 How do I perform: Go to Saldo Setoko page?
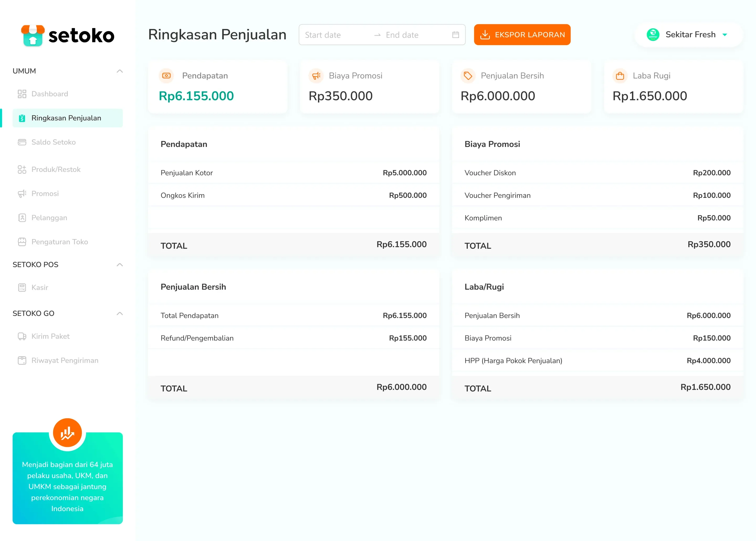[x=68, y=142]
